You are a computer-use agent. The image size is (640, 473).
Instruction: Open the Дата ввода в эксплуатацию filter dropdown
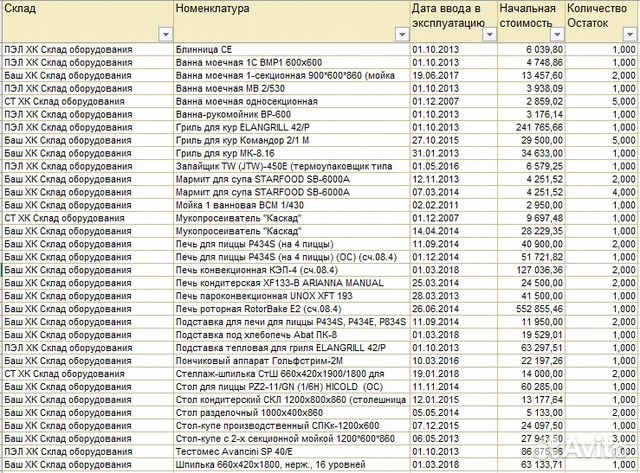489,35
